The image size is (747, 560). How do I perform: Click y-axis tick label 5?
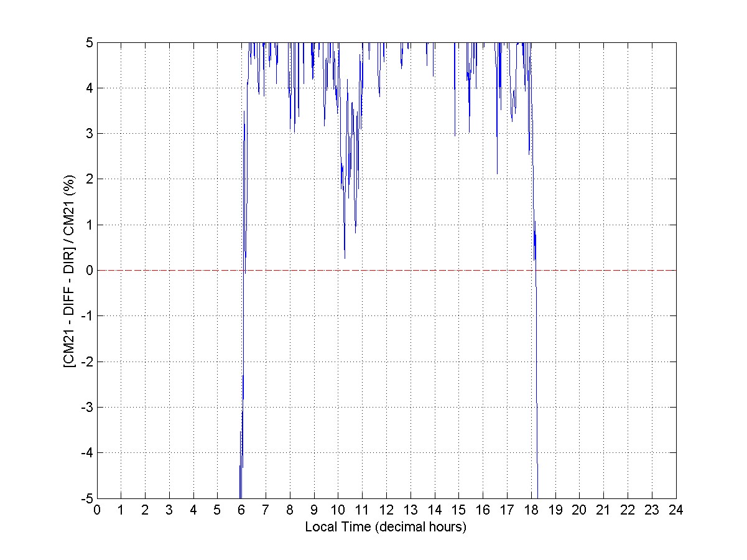90,42
